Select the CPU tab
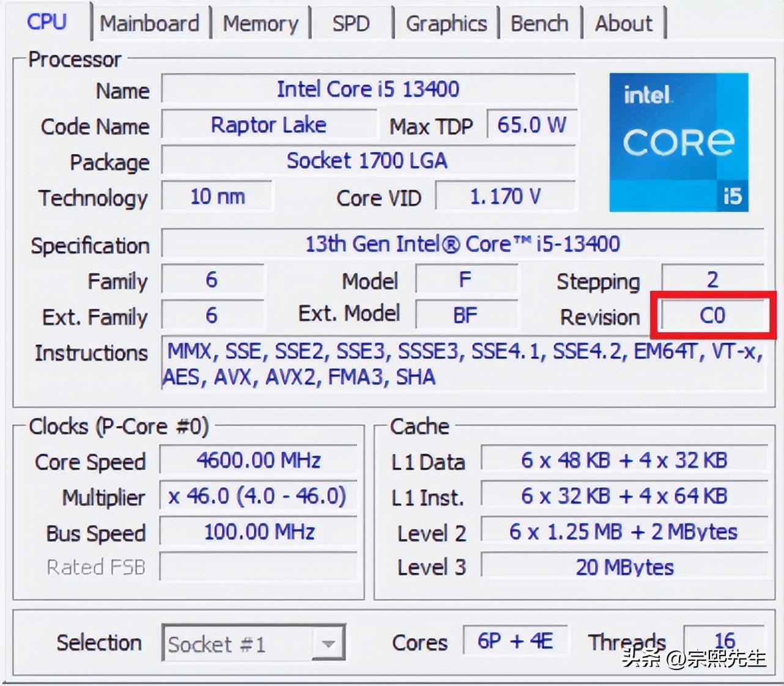 pyautogui.click(x=46, y=23)
